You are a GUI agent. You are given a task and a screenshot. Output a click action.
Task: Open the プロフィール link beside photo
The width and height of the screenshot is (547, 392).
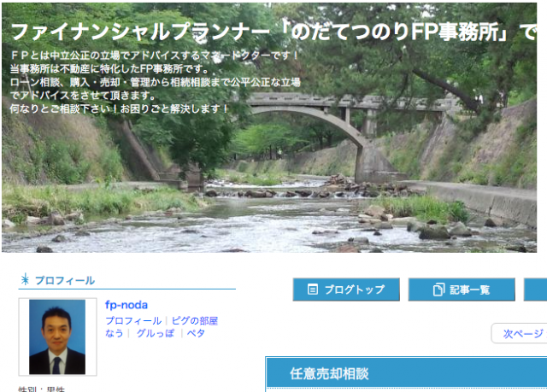click(133, 320)
